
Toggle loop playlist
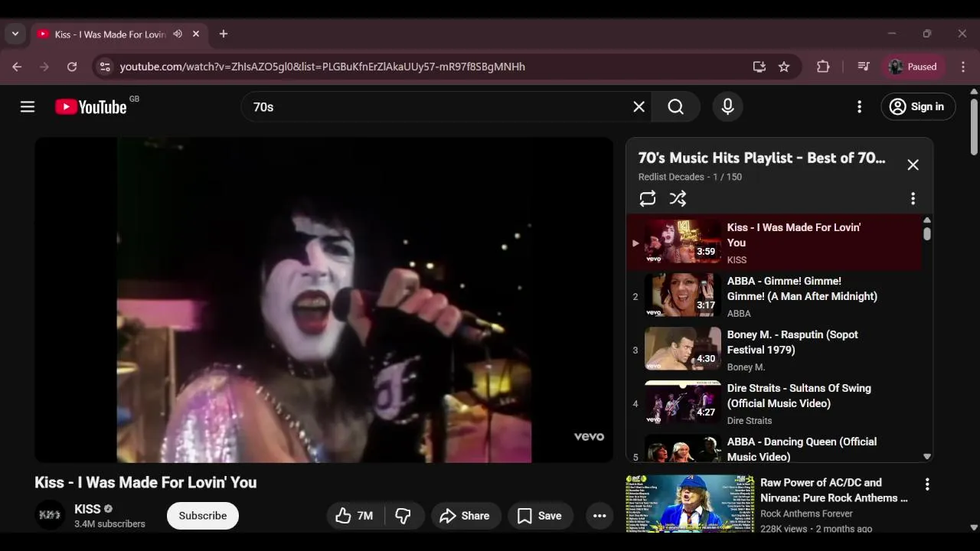tap(648, 199)
